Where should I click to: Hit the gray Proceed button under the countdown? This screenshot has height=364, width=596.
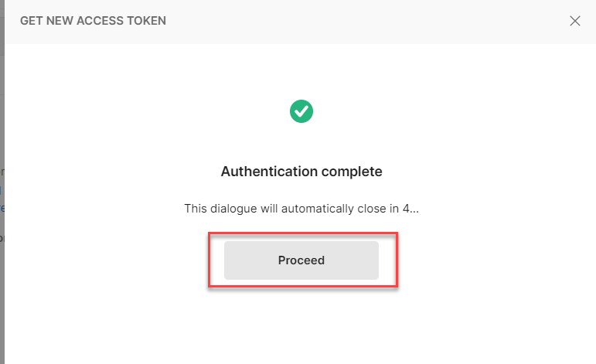(301, 260)
